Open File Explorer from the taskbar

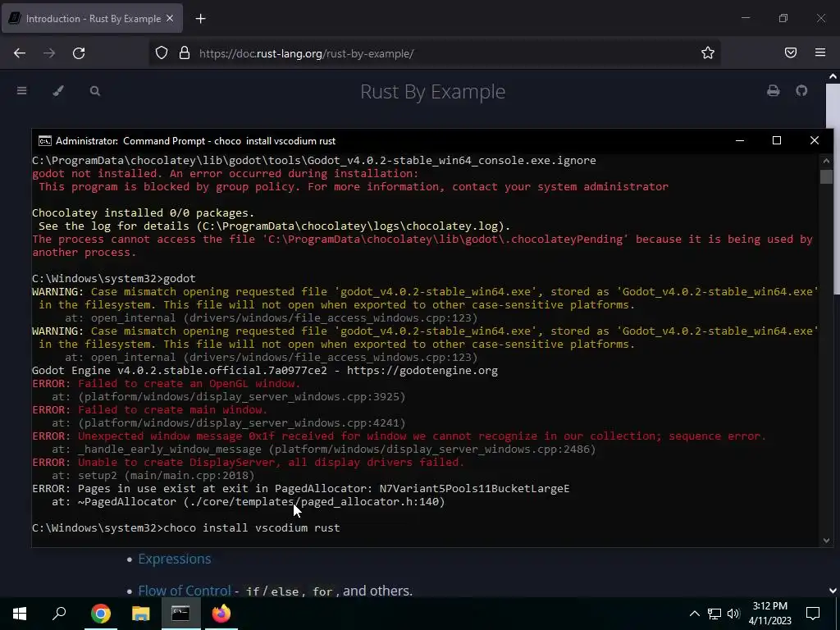click(140, 614)
